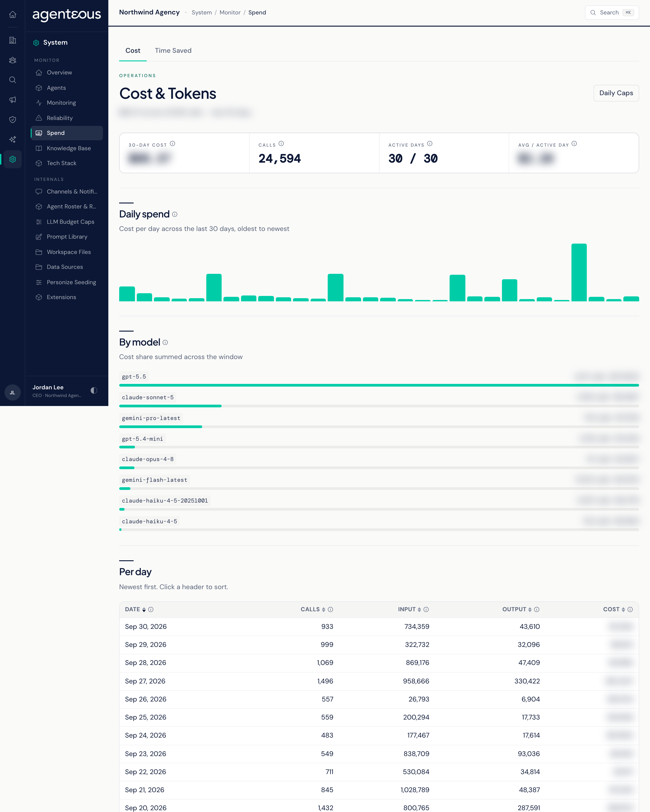
Task: Switch to the Cost tab
Action: [133, 51]
